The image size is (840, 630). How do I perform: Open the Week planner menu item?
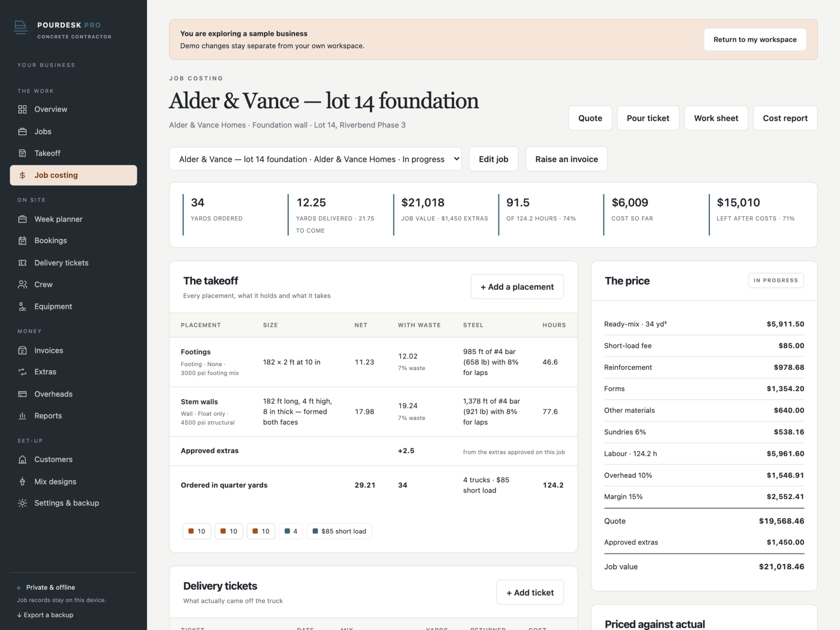click(73, 219)
